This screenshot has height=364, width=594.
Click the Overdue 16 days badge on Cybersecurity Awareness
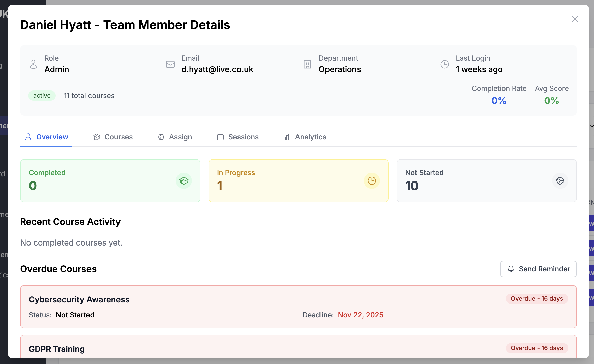click(537, 298)
